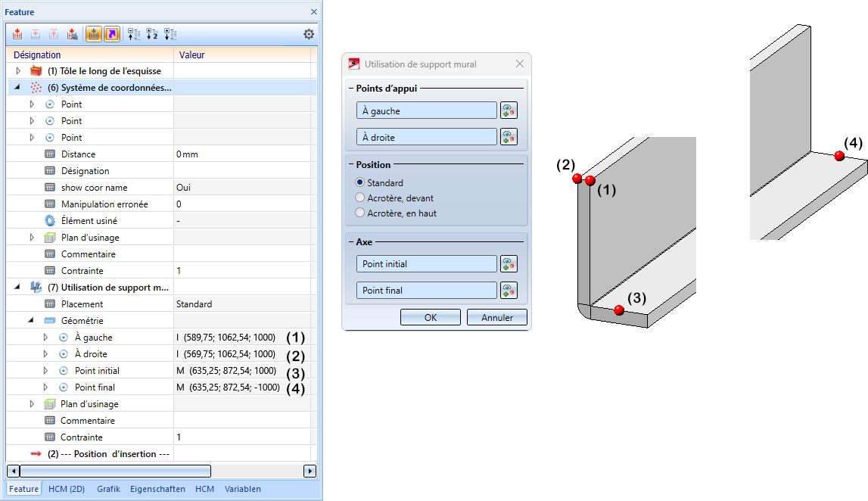Click the Distance value 0 mm
Image resolution: width=868 pixels, height=501 pixels.
tap(187, 154)
